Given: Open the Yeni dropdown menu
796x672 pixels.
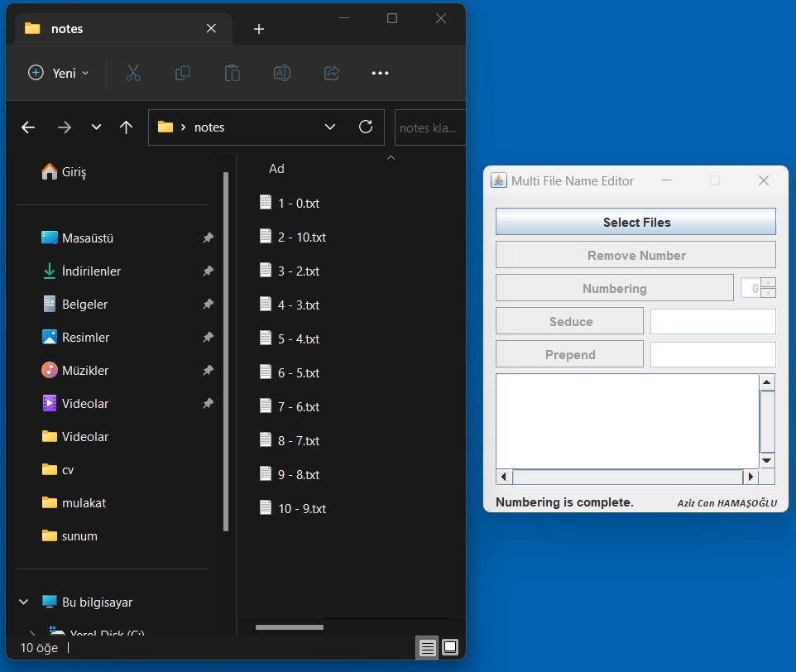Looking at the screenshot, I should point(57,73).
